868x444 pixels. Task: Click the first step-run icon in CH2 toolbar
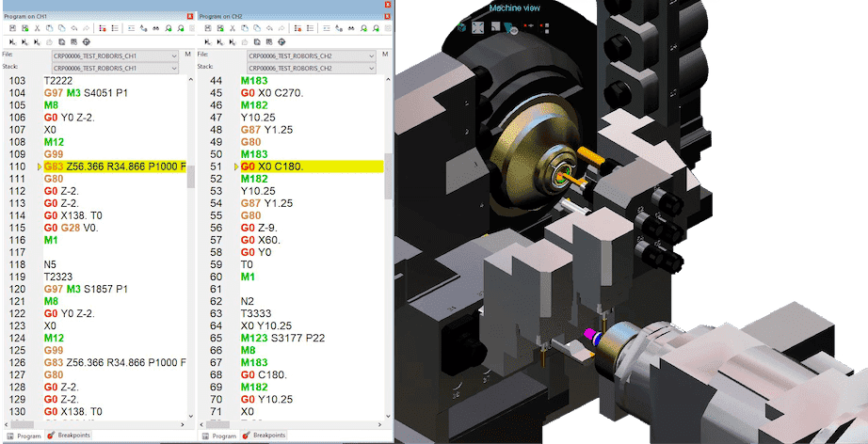(207, 42)
